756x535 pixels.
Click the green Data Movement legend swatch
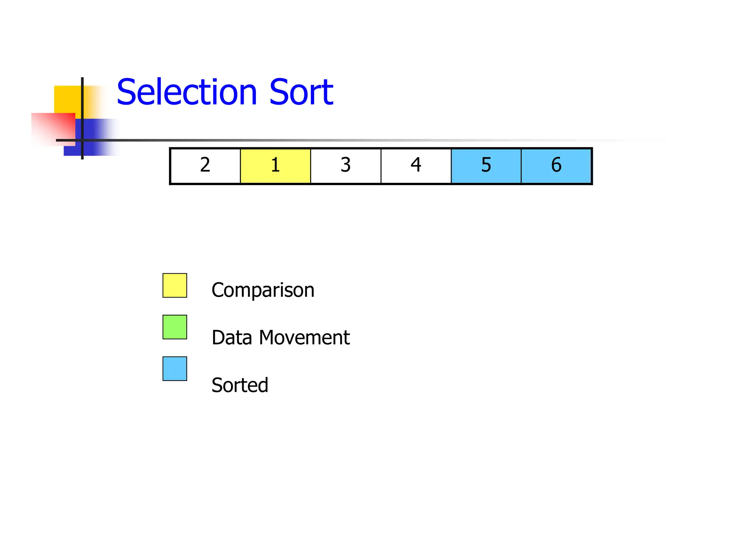[x=175, y=327]
